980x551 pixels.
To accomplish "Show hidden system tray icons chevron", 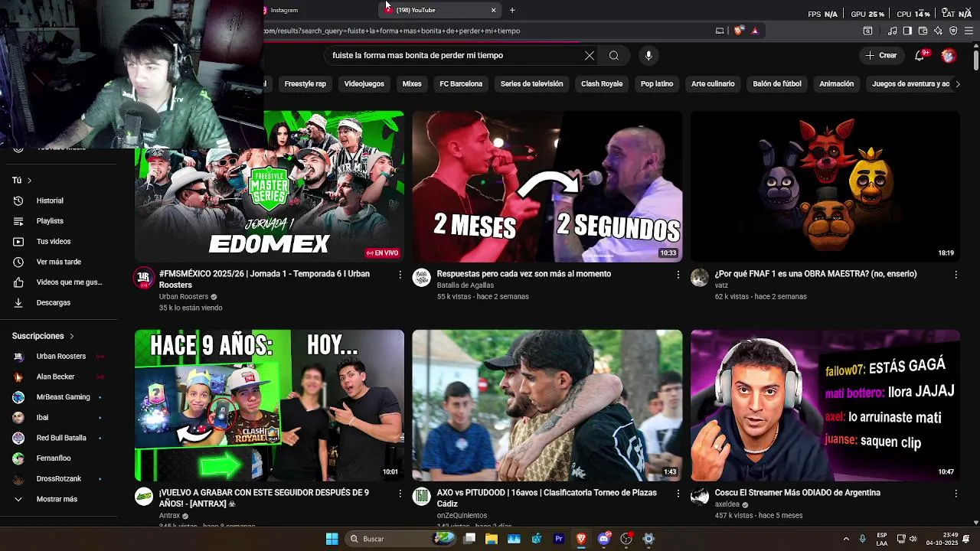I will click(846, 539).
